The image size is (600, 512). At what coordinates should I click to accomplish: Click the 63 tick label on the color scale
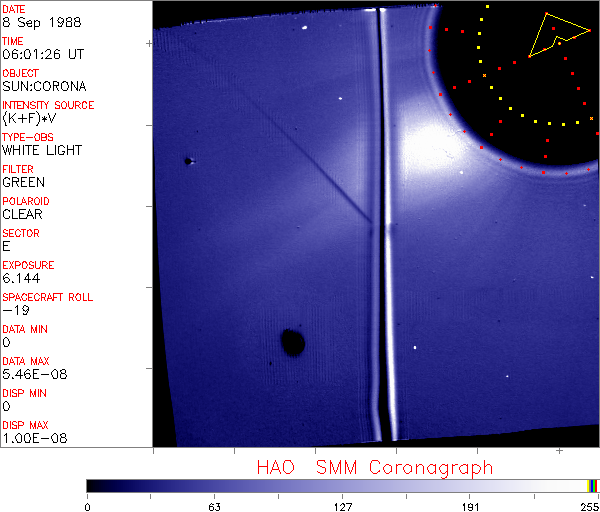click(x=215, y=507)
